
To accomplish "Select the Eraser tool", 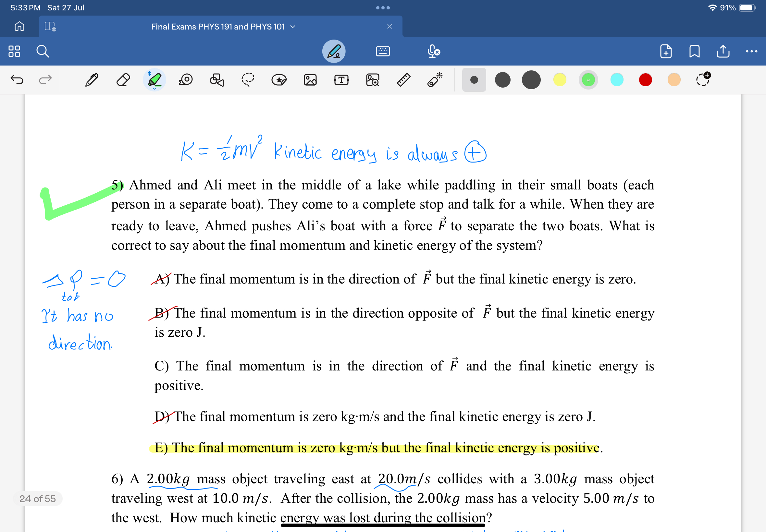I will [x=123, y=79].
